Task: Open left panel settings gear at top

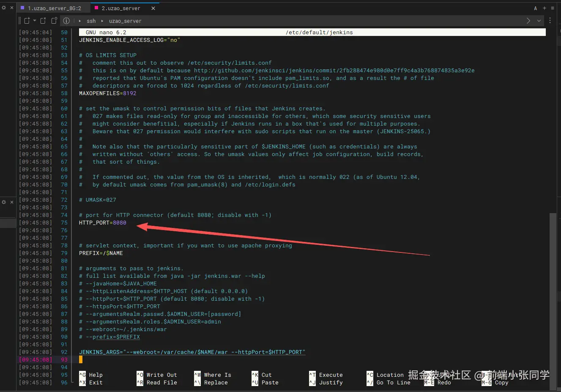Action: click(4, 8)
